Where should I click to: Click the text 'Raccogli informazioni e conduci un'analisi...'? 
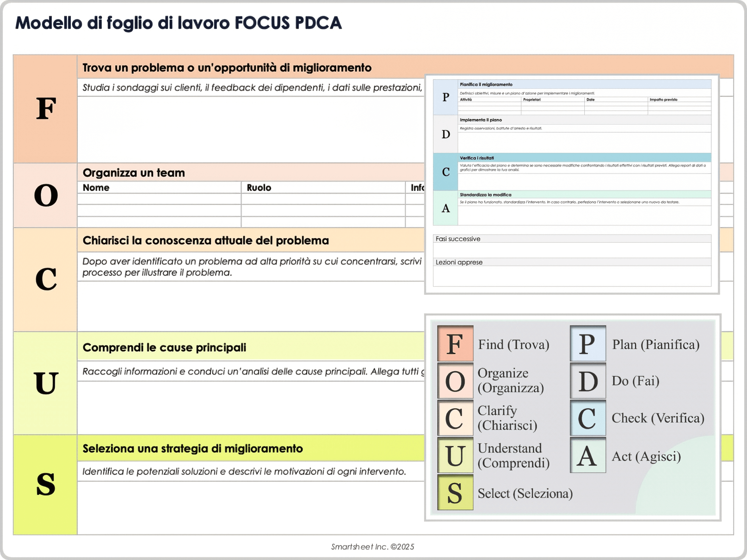point(253,371)
